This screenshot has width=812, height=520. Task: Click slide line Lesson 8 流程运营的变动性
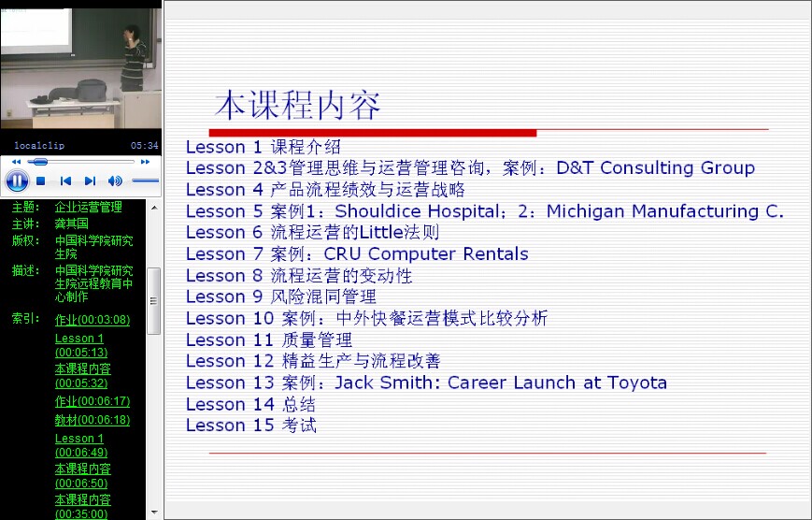(x=299, y=276)
